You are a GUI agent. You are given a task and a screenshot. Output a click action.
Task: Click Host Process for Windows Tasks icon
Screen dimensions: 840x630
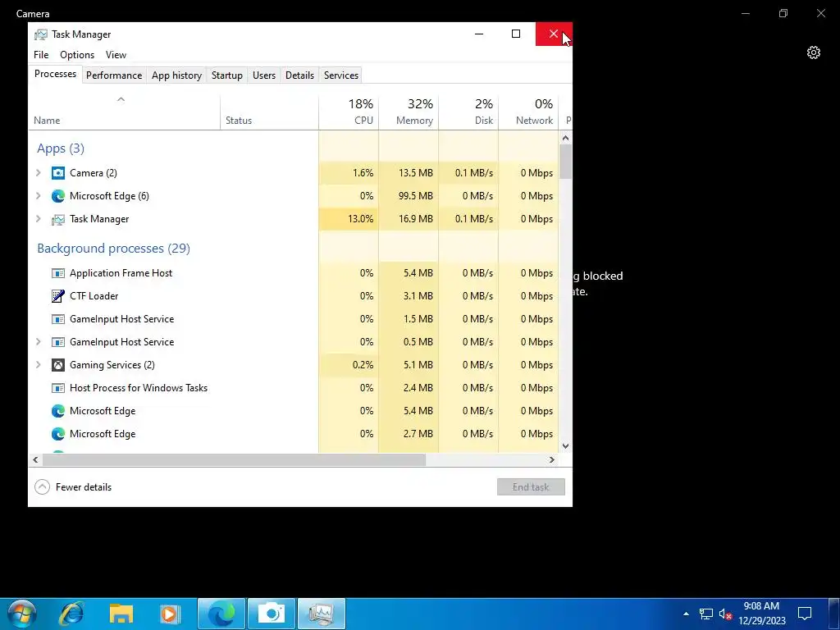click(x=58, y=388)
